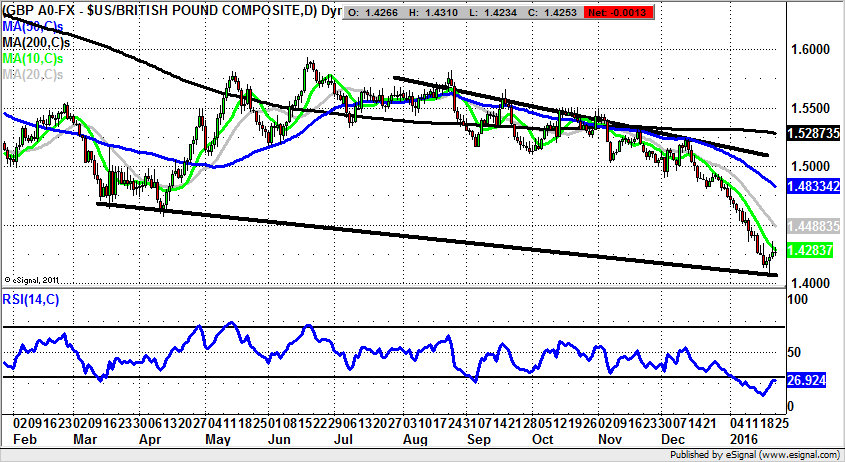The image size is (845, 462).
Task: Click the 1.528735 black price tag
Action: (x=812, y=133)
